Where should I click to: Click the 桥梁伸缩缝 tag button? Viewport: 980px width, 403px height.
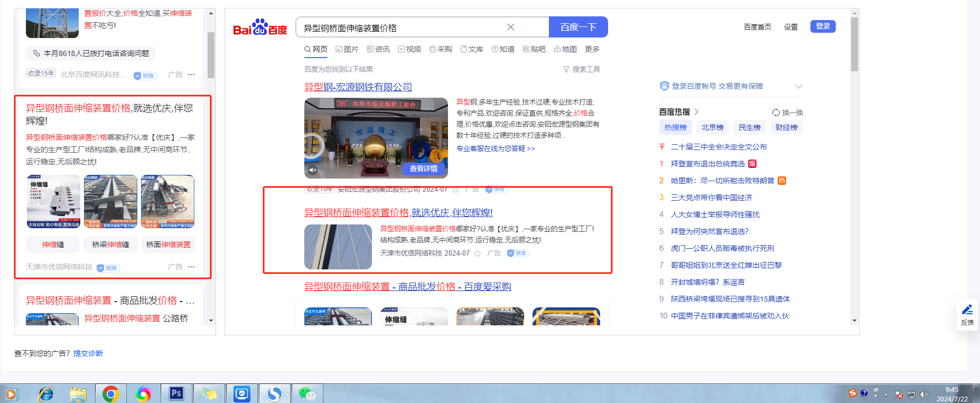point(110,245)
